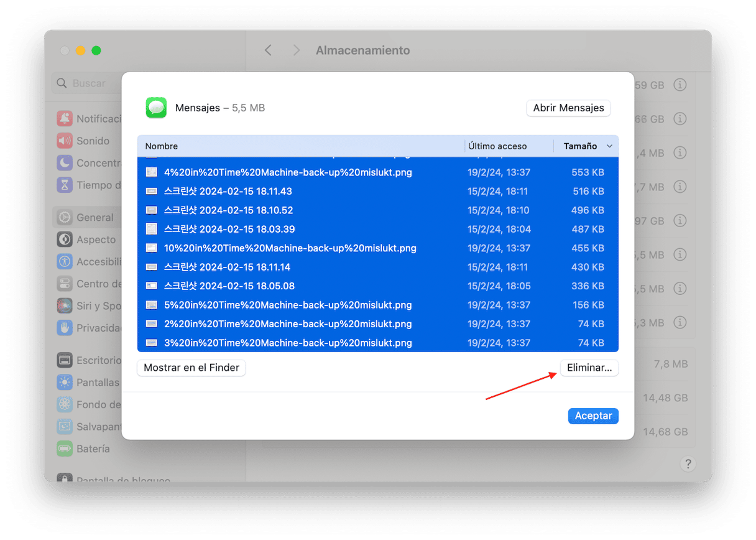Click Mostrar en el Finder button
756x540 pixels.
pos(191,368)
